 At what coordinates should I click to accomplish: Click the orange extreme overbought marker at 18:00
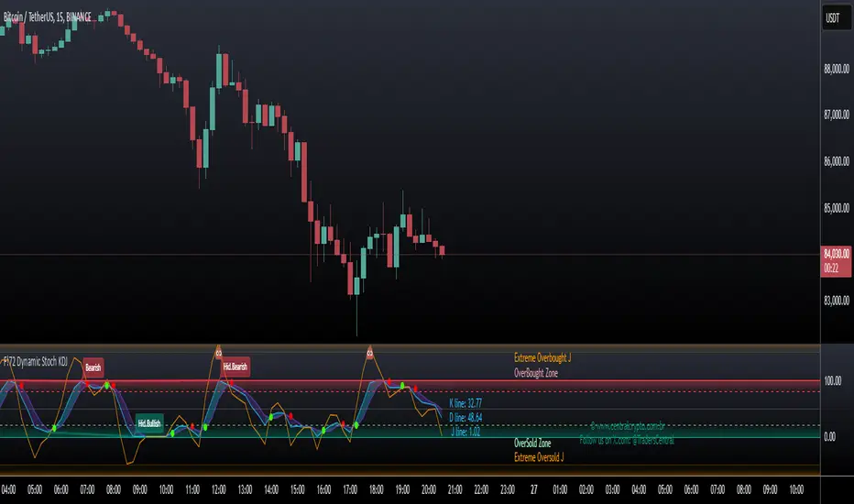[x=370, y=351]
